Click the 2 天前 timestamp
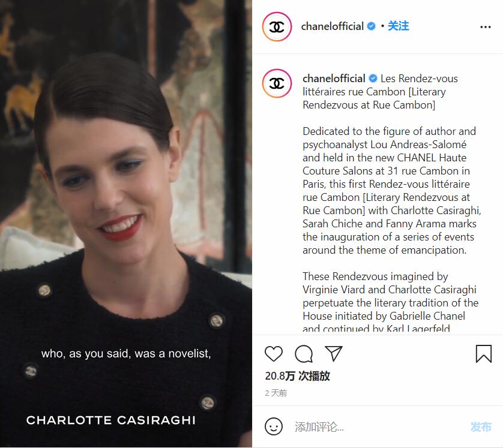The height and width of the screenshot is (448, 503). click(x=276, y=393)
